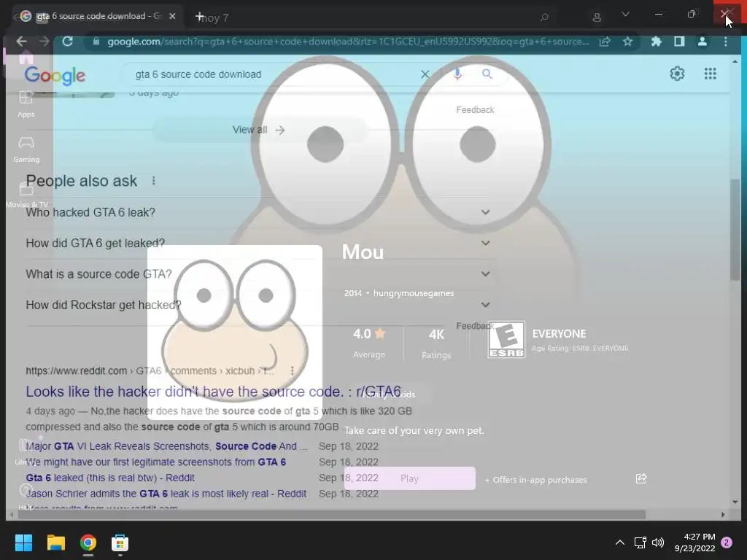Open Help in the Store sidebar
Screen dimensions: 747x560
26,496
